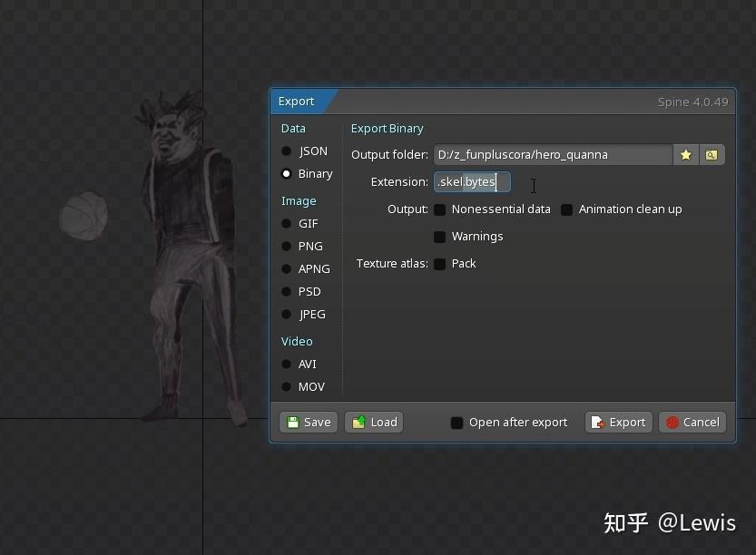Cancel the export dialog
Viewport: 756px width, 555px height.
coord(692,423)
